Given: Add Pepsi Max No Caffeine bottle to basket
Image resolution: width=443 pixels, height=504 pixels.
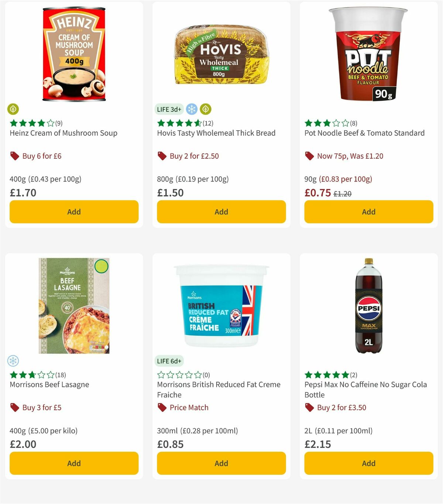Looking at the screenshot, I should (x=368, y=463).
